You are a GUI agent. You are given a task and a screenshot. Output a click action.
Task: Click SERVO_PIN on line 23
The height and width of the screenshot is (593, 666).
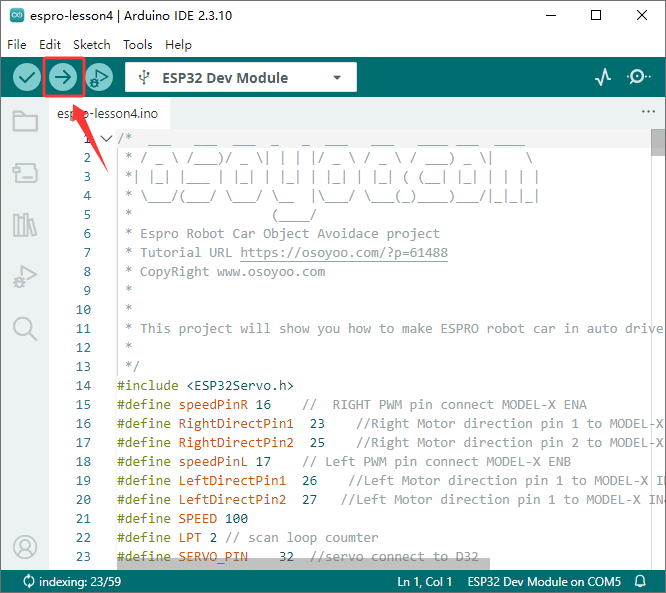click(x=213, y=556)
